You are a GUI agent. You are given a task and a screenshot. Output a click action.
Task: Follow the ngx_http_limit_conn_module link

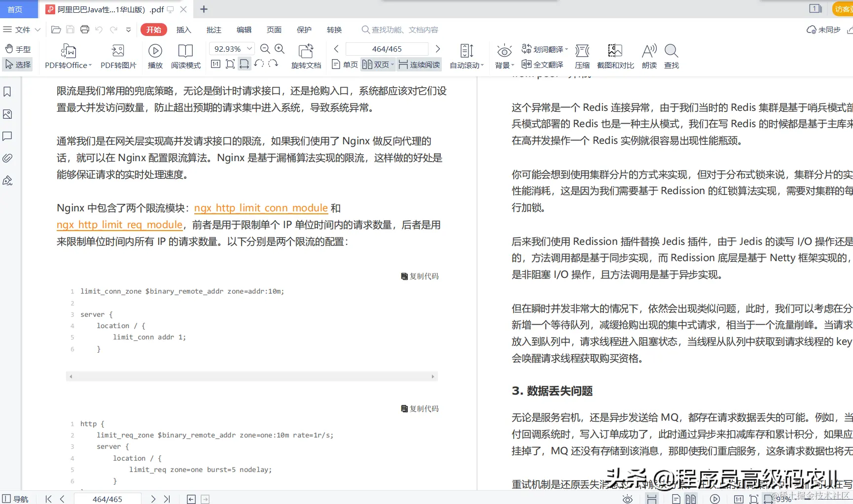(x=261, y=208)
